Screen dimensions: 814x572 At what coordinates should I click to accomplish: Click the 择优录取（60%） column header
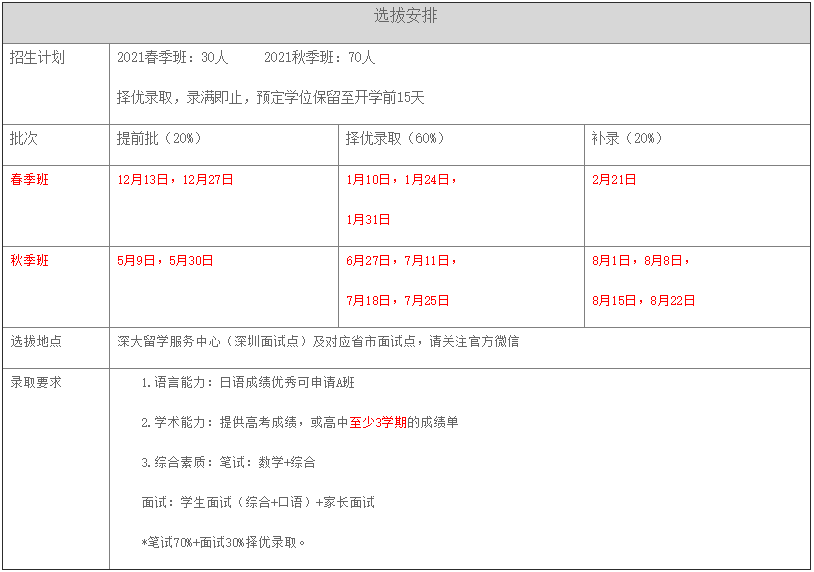pos(395,139)
